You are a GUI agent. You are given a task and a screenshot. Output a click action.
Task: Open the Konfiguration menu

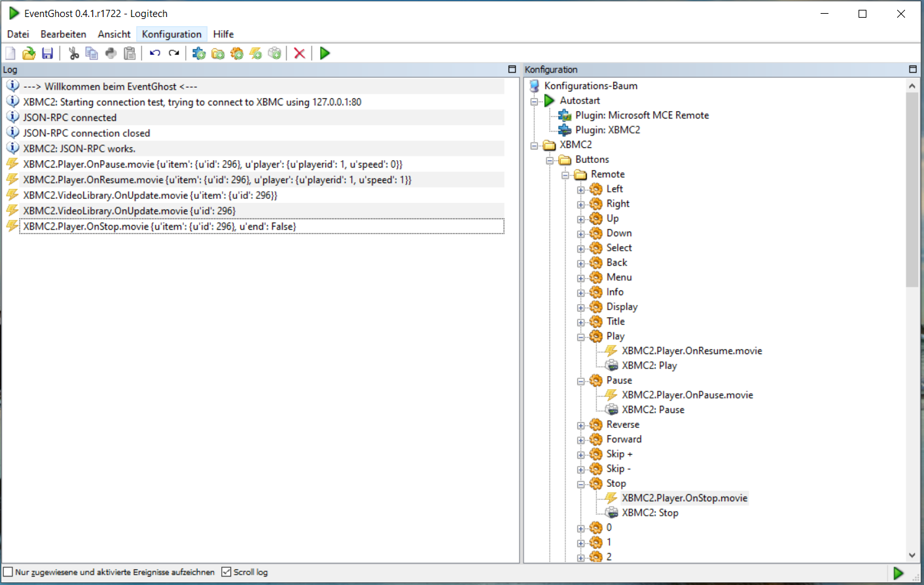click(172, 34)
